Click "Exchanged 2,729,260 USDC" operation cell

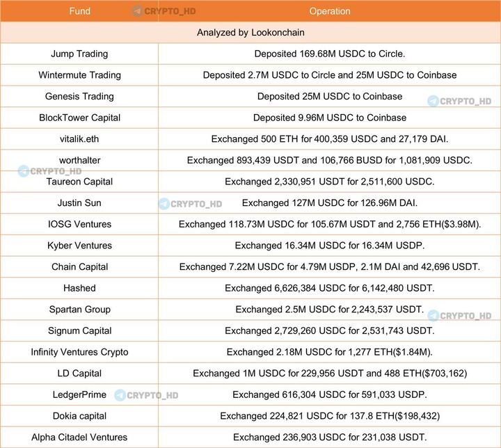coord(330,330)
